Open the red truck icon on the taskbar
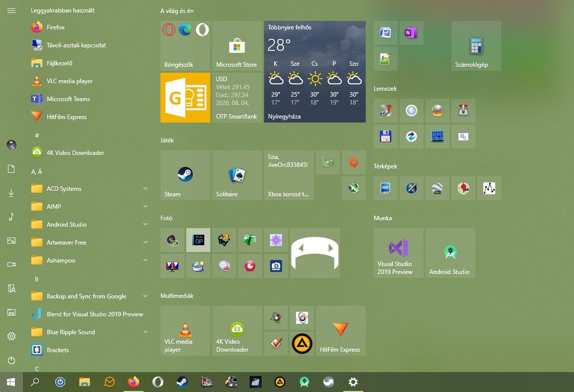 click(x=207, y=382)
